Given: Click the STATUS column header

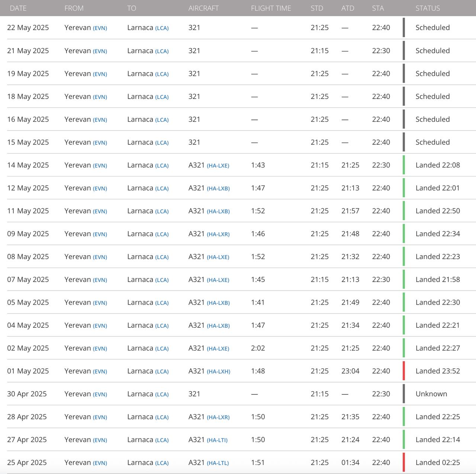Looking at the screenshot, I should (x=428, y=8).
